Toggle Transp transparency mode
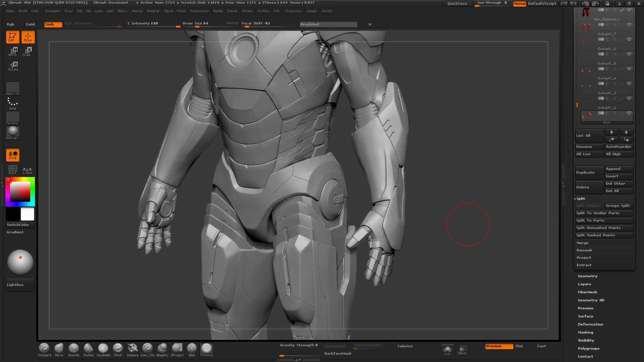The height and width of the screenshot is (362, 644). [x=462, y=350]
